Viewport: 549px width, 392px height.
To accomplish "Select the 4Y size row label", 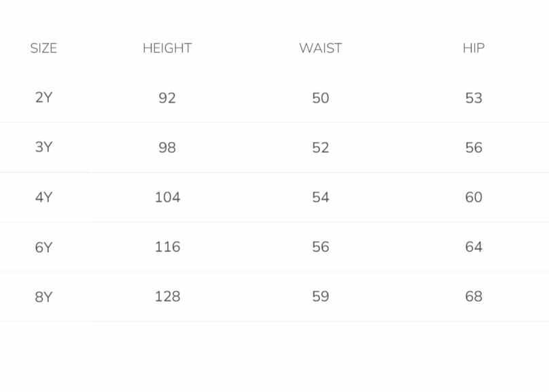I will tap(43, 197).
